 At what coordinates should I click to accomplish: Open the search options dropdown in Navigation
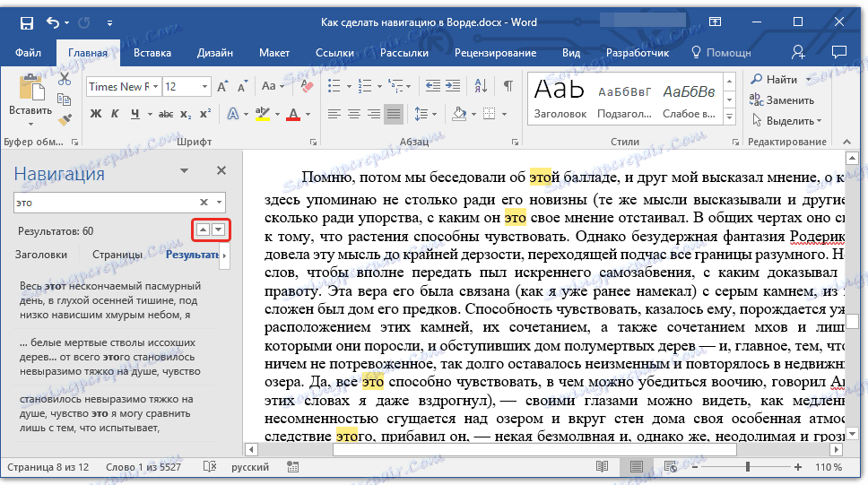[220, 203]
